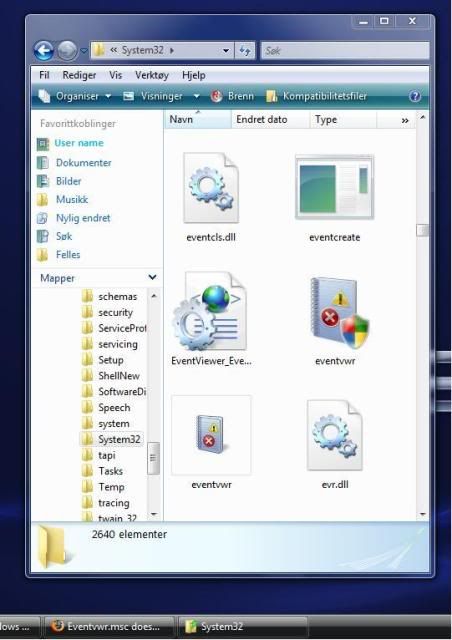
Task: Click the folder tree scroll down arrow
Action: pos(154,515)
